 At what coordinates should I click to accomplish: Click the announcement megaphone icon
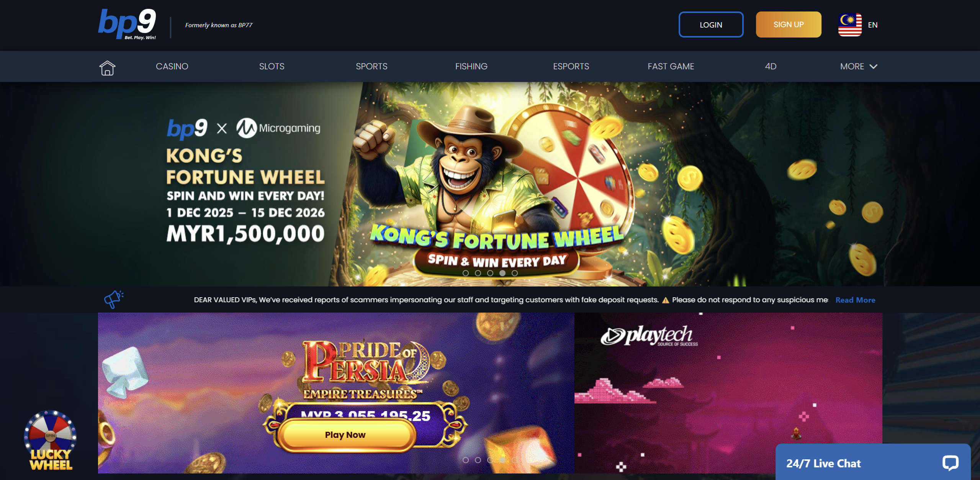pos(114,300)
